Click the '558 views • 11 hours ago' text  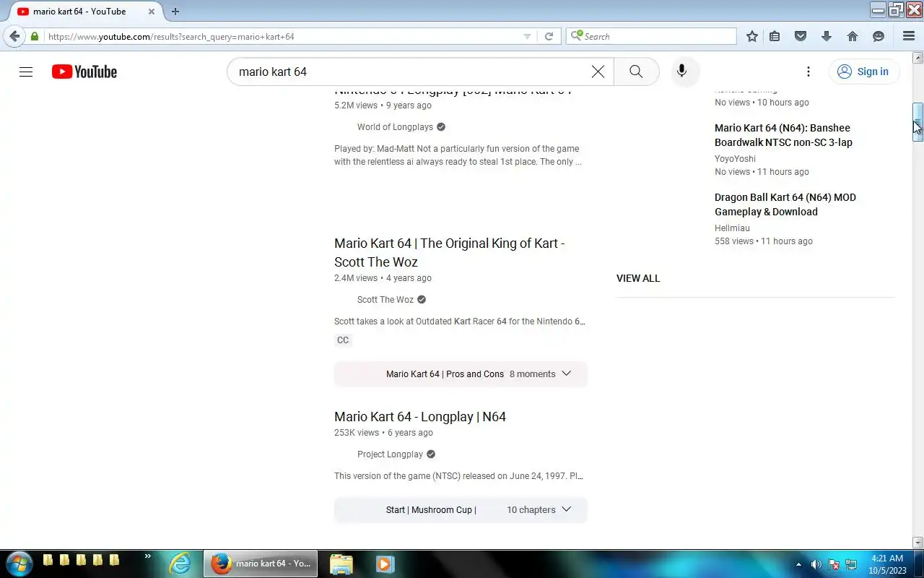(764, 241)
